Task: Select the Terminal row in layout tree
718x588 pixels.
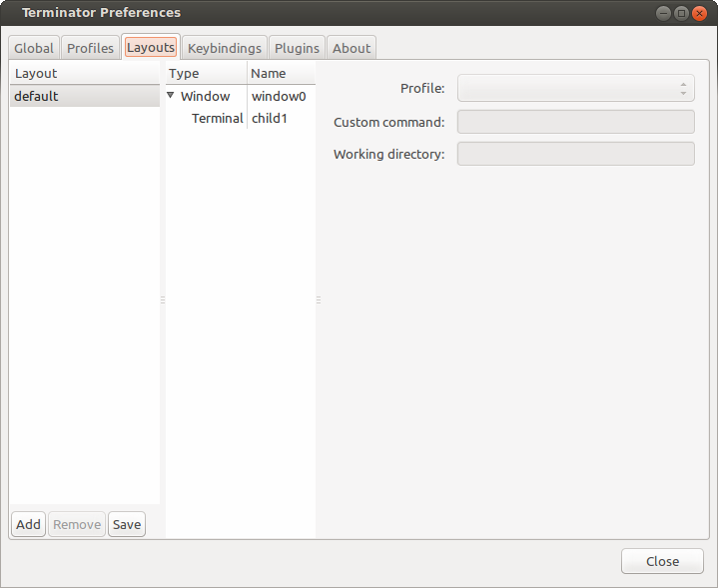Action: pos(241,118)
